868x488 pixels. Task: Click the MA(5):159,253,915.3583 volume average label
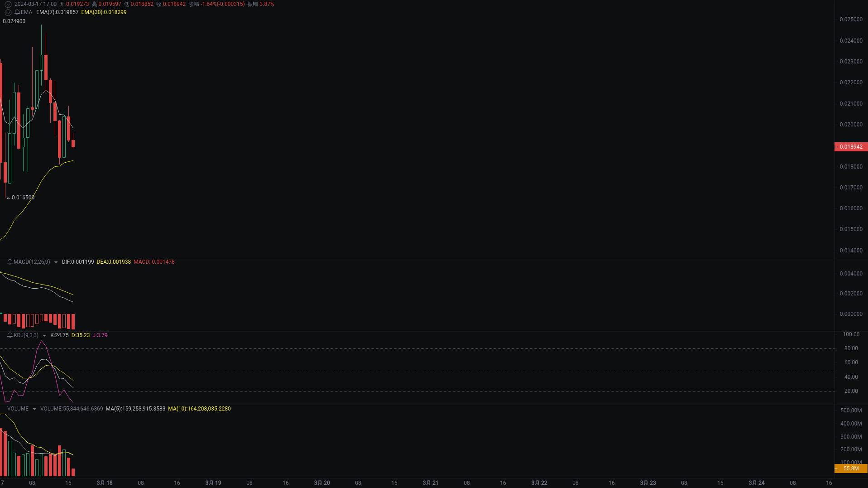click(x=135, y=408)
